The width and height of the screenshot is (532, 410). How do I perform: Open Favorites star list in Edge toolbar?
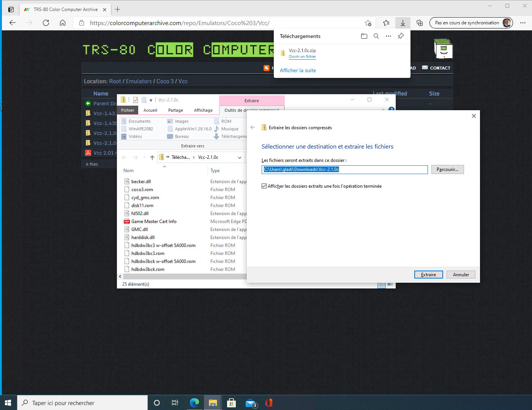click(x=386, y=23)
